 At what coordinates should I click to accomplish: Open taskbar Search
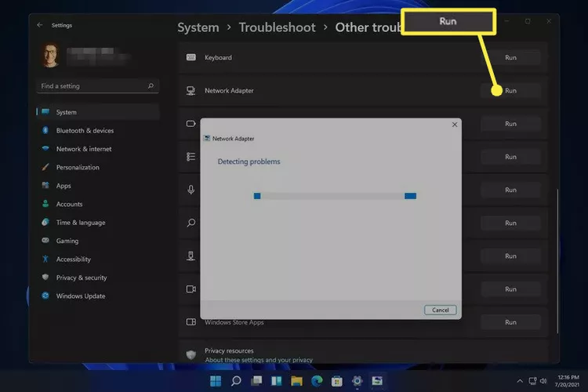[236, 381]
